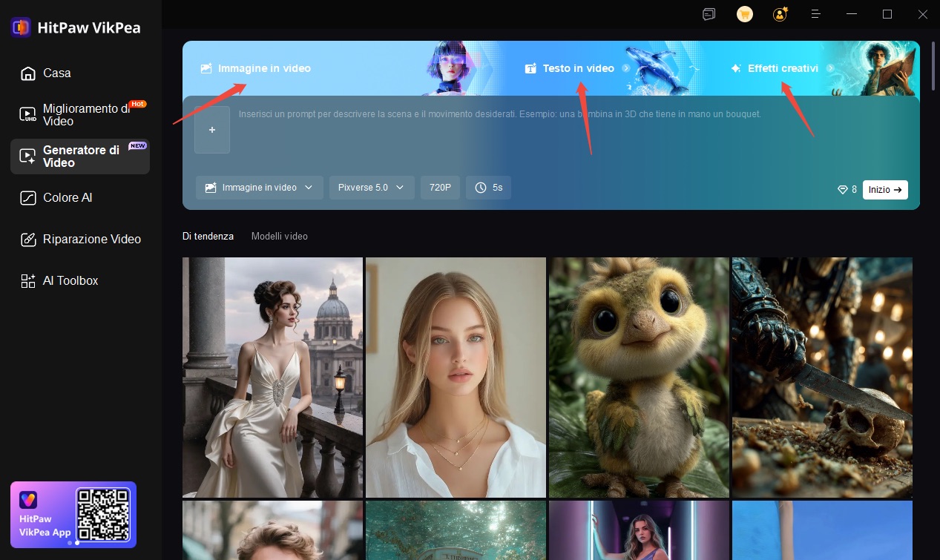The height and width of the screenshot is (560, 940).
Task: Open the feedback chat icon
Action: [x=709, y=14]
